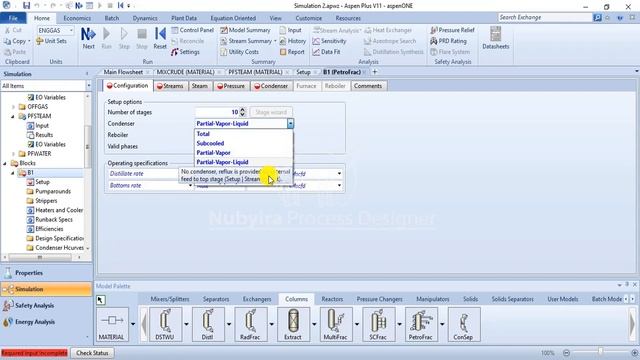Expand the OFFGAS folder
The width and height of the screenshot is (640, 360).
(13, 107)
